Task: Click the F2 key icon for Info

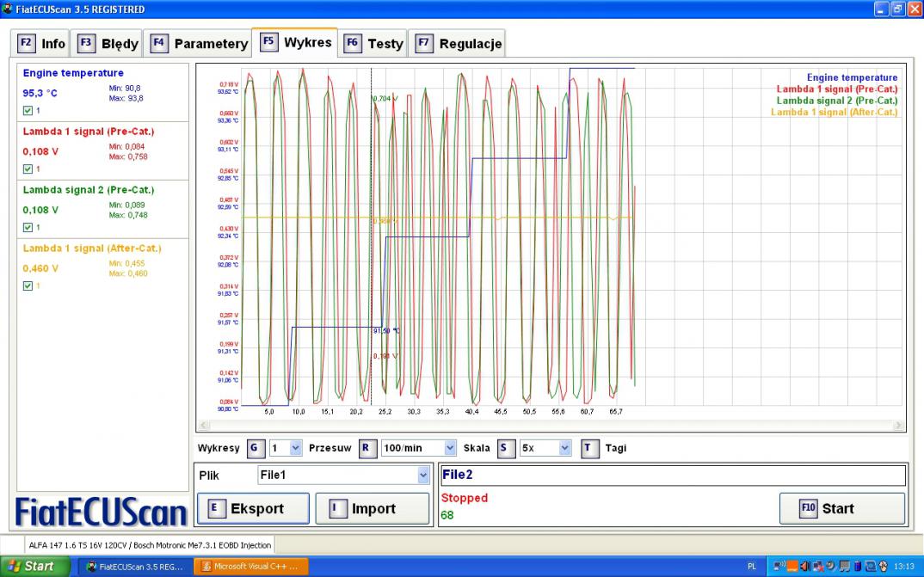Action: coord(26,43)
